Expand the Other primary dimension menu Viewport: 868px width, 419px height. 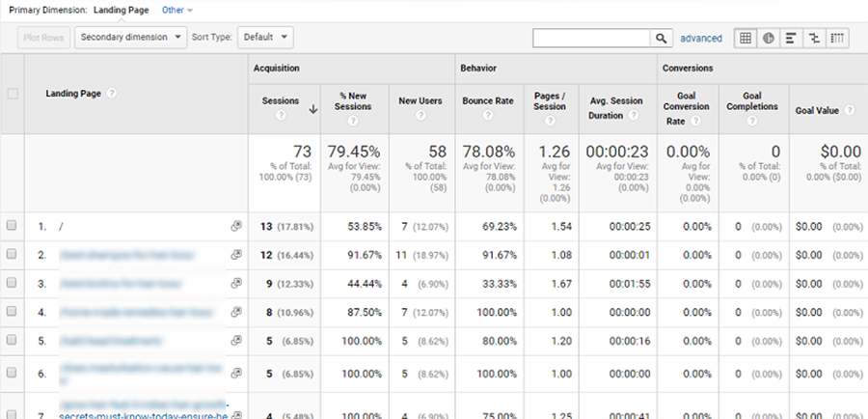(x=177, y=10)
